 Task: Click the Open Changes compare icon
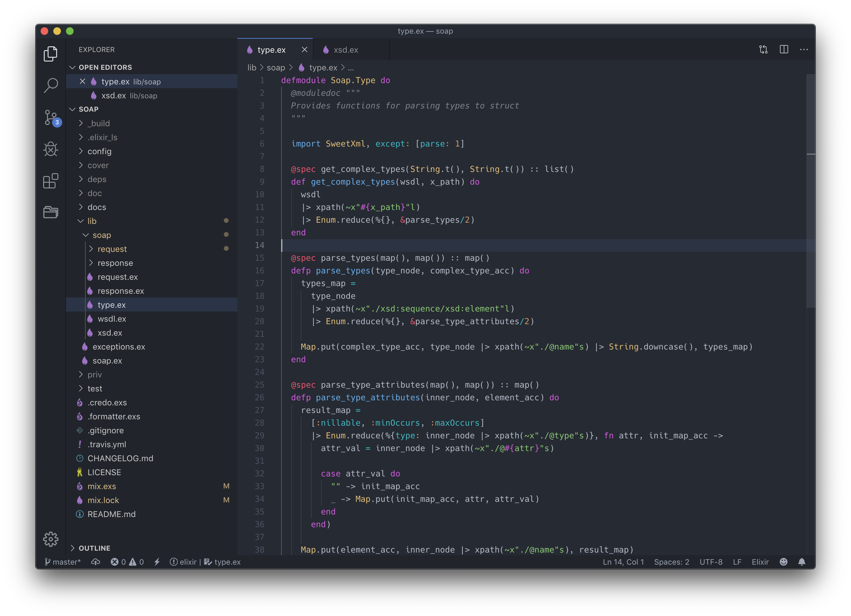pyautogui.click(x=763, y=49)
